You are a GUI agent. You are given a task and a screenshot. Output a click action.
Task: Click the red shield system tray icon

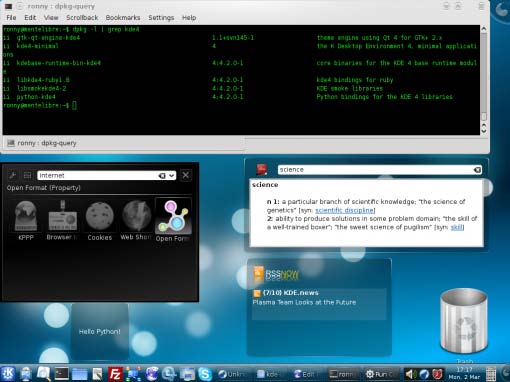pyautogui.click(x=438, y=374)
